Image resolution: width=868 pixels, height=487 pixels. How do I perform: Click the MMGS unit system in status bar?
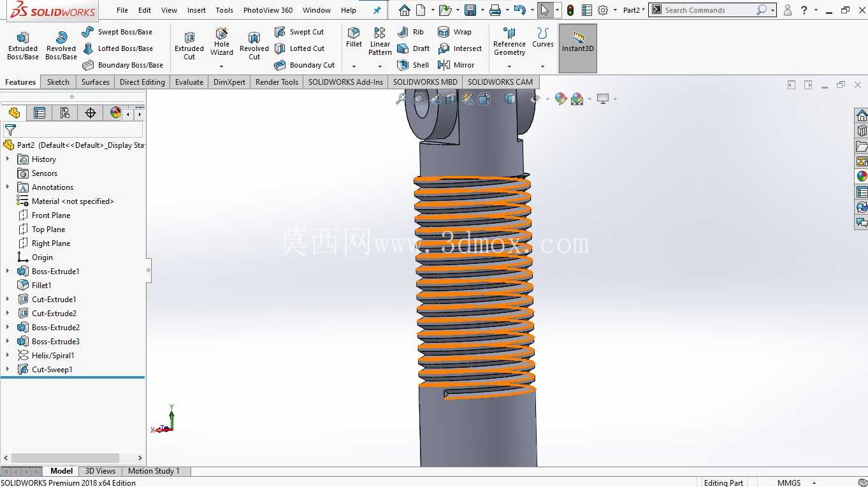coord(789,483)
